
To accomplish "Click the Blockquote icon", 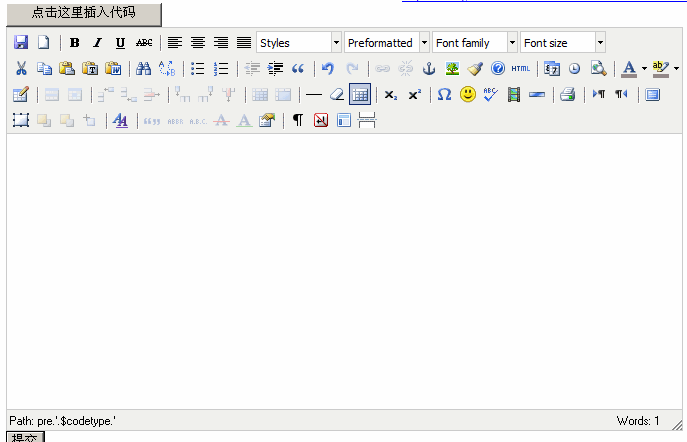I will click(298, 68).
